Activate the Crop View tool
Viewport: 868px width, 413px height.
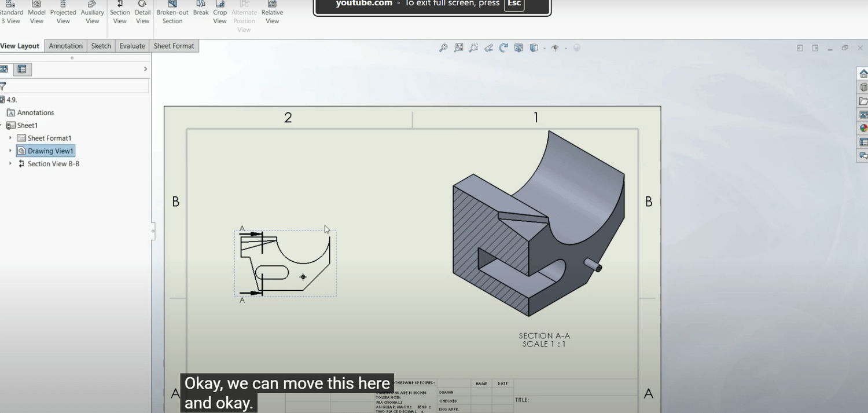[x=220, y=13]
